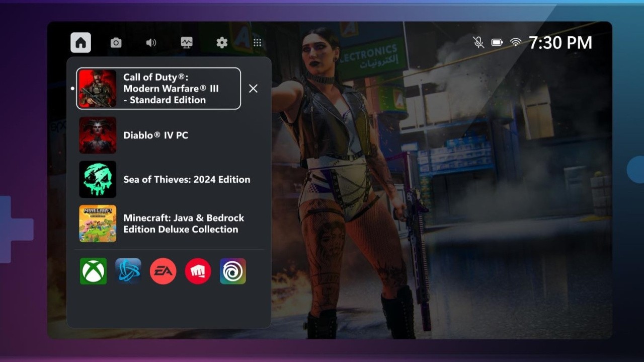
Task: Toggle Wi-Fi via the status icon
Action: pyautogui.click(x=516, y=42)
